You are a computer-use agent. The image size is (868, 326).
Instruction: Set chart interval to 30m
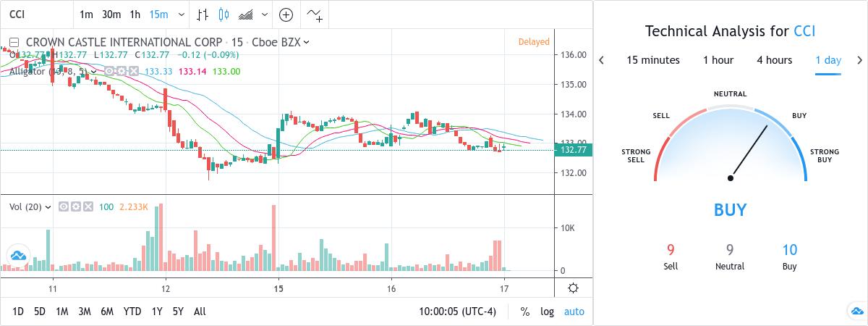point(111,14)
